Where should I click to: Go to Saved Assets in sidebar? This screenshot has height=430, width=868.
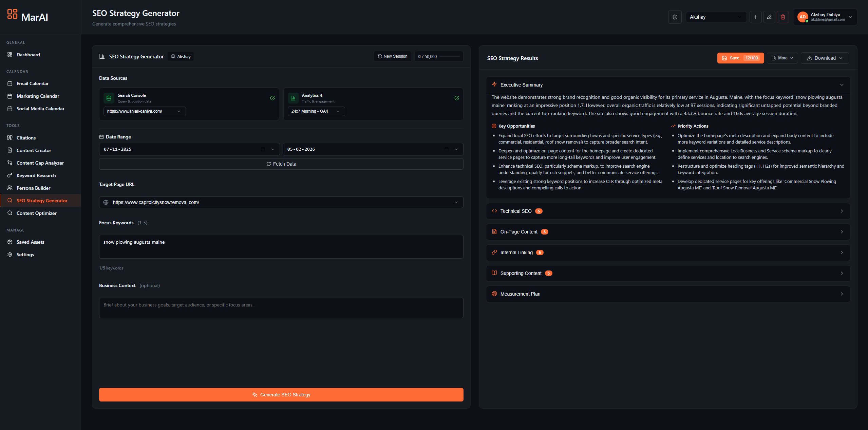tap(30, 242)
